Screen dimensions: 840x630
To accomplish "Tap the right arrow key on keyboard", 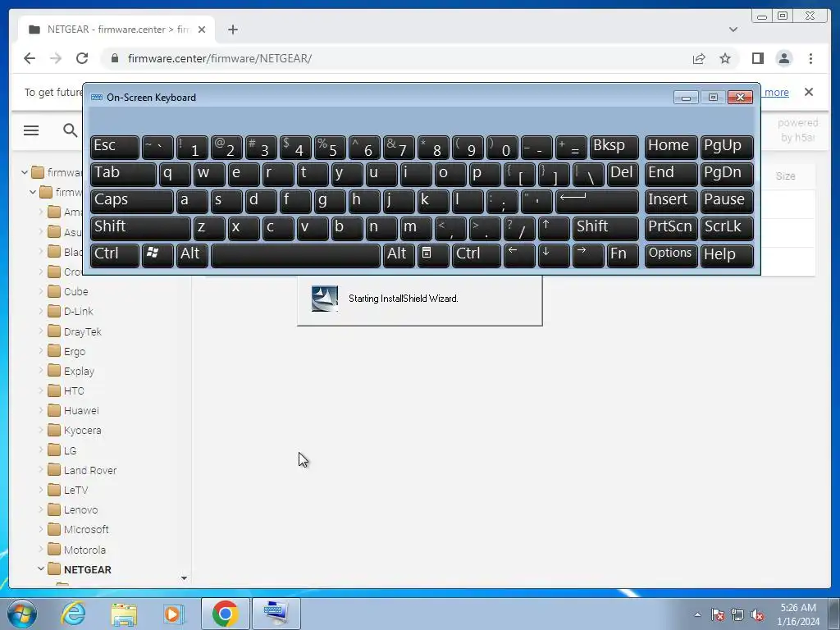I will pos(588,255).
